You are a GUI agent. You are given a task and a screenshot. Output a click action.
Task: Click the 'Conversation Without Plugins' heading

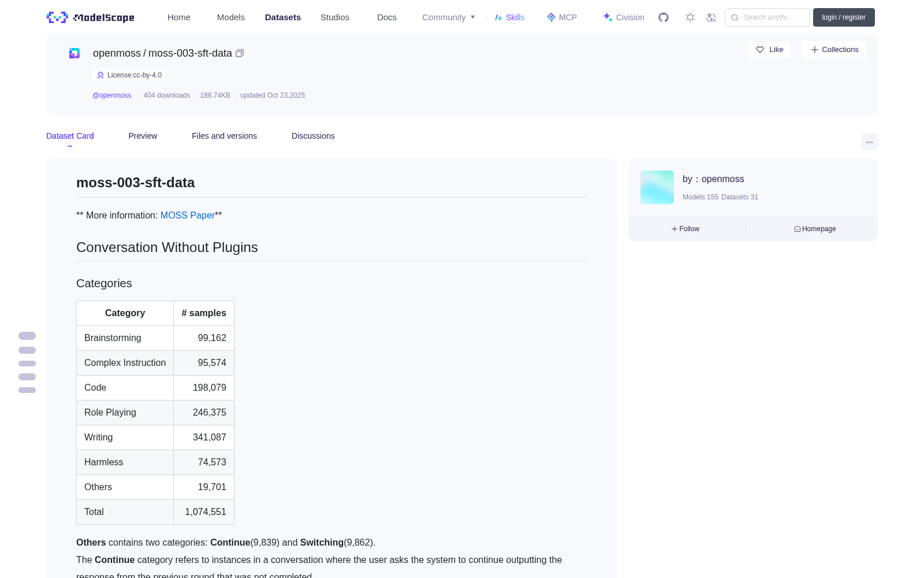[167, 247]
